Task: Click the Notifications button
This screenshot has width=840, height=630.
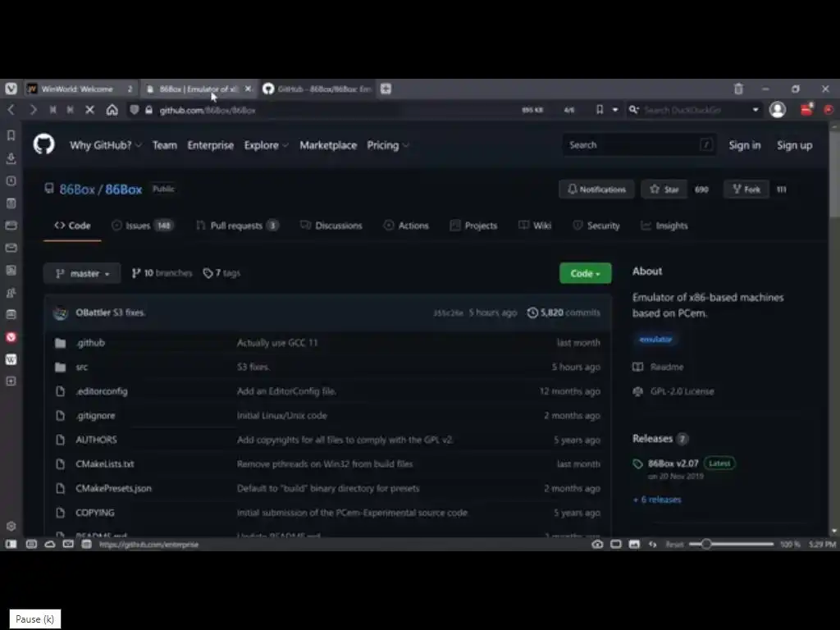Action: coord(597,189)
